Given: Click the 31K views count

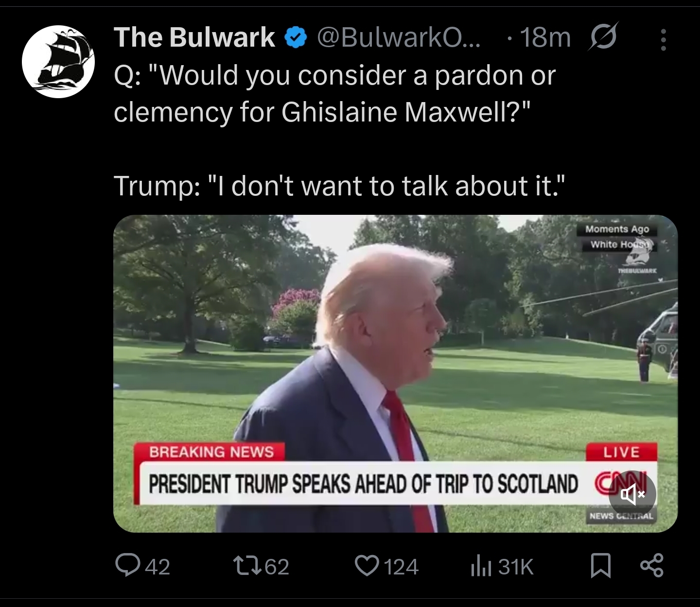Looking at the screenshot, I should pyautogui.click(x=516, y=567).
